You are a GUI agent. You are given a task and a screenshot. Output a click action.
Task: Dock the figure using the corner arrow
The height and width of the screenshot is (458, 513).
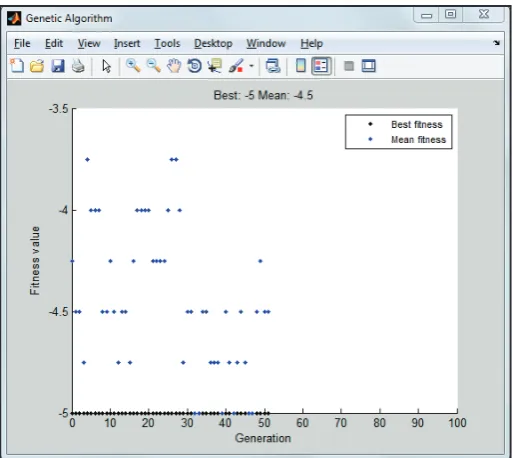click(497, 43)
